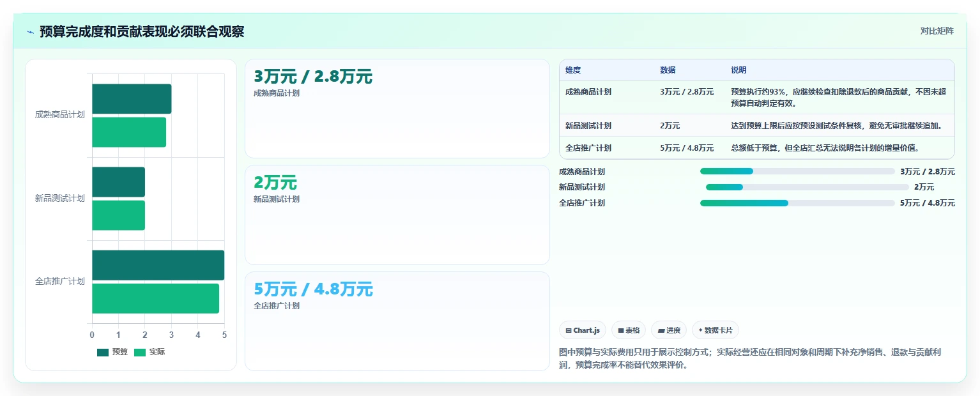Select 全店推广计划 cell in the table
This screenshot has width=980, height=396.
tap(588, 148)
